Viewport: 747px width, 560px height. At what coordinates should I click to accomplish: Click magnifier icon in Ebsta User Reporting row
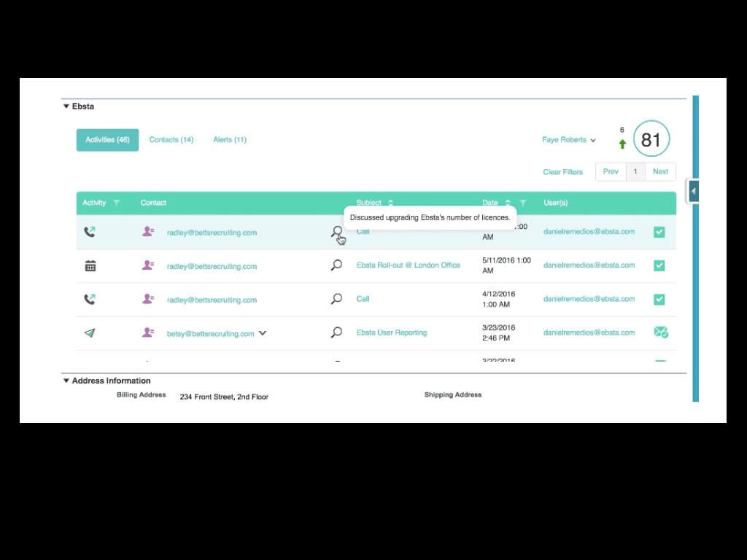[336, 332]
